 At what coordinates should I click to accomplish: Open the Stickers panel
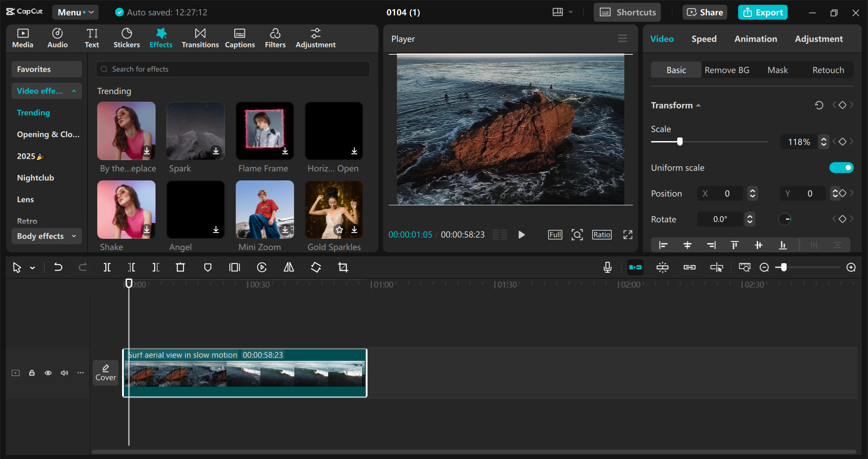pyautogui.click(x=127, y=38)
